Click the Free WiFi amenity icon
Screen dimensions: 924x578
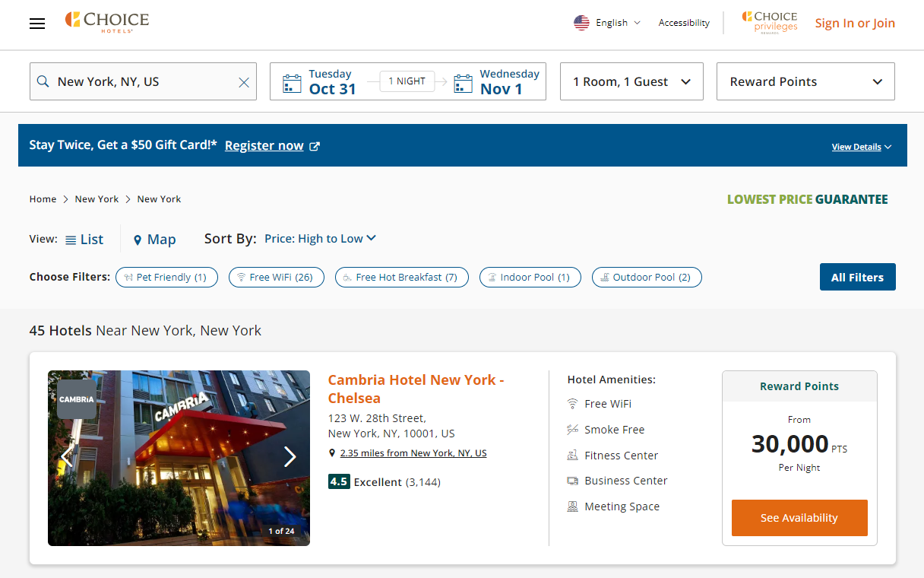tap(572, 404)
